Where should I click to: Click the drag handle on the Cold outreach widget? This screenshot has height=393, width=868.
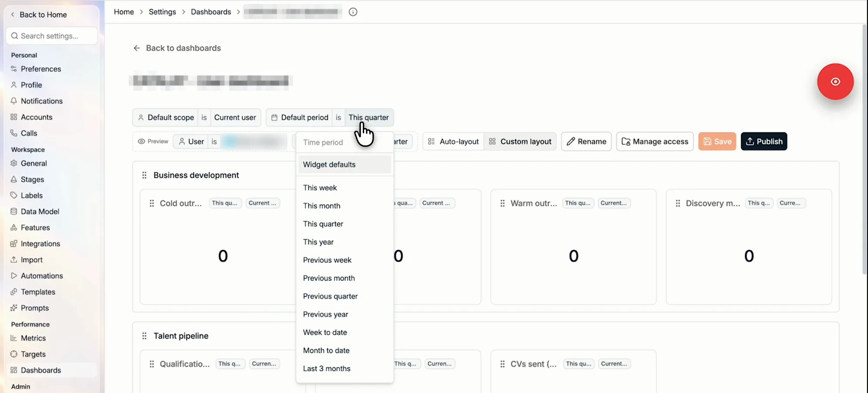pos(151,203)
